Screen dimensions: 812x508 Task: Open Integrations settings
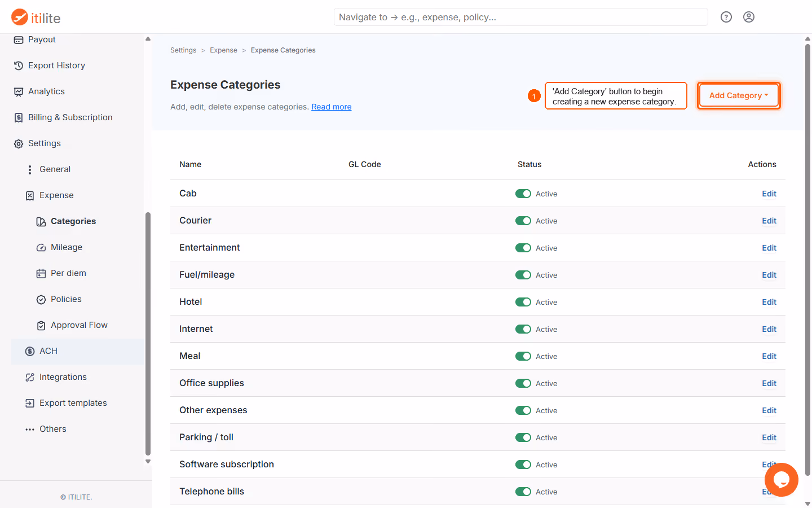point(63,377)
